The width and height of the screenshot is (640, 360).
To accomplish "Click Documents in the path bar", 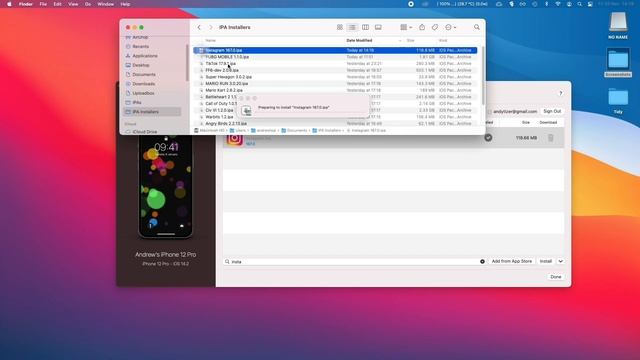I will click(294, 131).
